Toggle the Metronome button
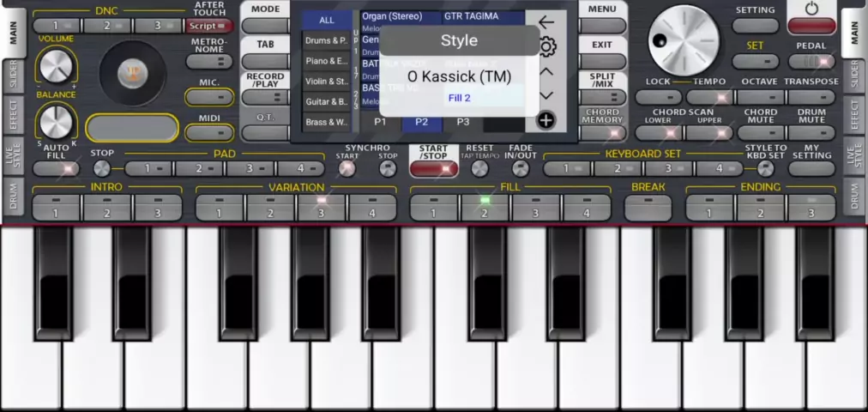Viewport: 868px width, 412px height. [x=209, y=62]
